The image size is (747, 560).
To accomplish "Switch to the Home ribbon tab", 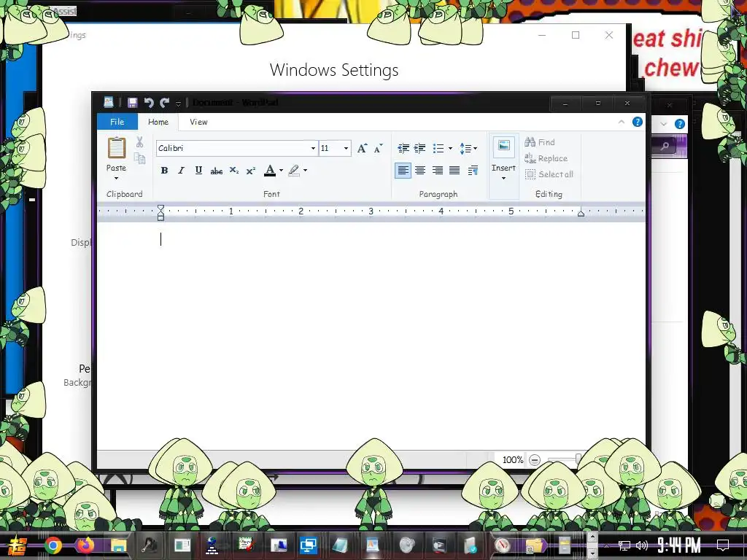I will click(158, 122).
